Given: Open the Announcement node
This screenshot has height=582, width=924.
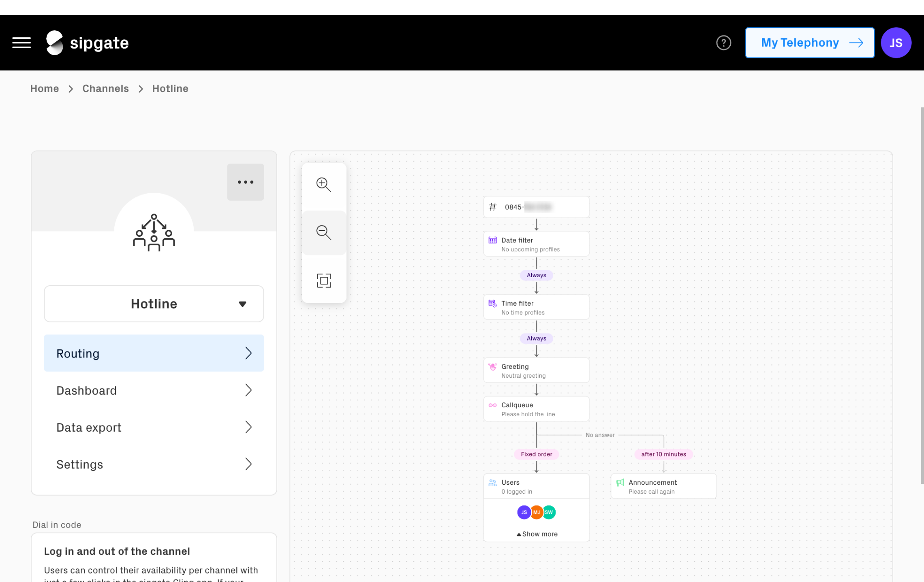Looking at the screenshot, I should point(663,486).
